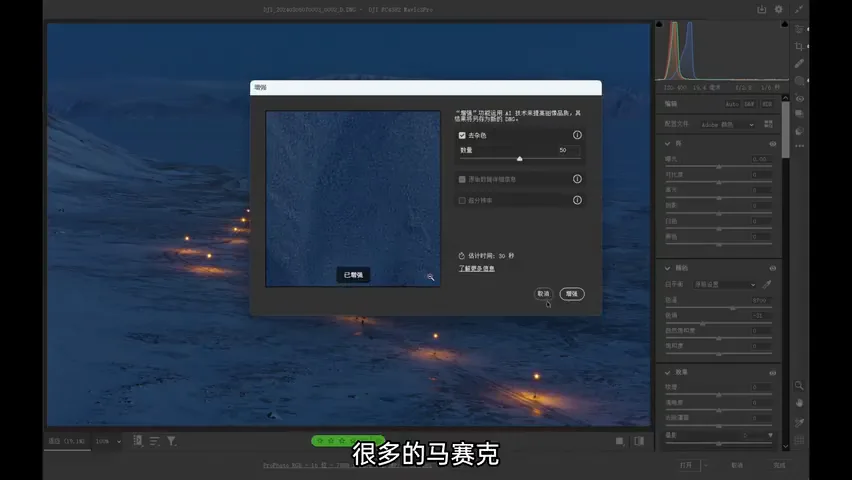Image resolution: width=852 pixels, height=480 pixels.
Task: Collapse the first edit panel chevron
Action: (x=667, y=144)
